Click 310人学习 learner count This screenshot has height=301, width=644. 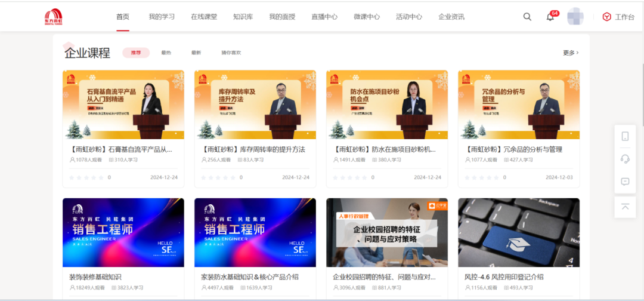click(123, 159)
